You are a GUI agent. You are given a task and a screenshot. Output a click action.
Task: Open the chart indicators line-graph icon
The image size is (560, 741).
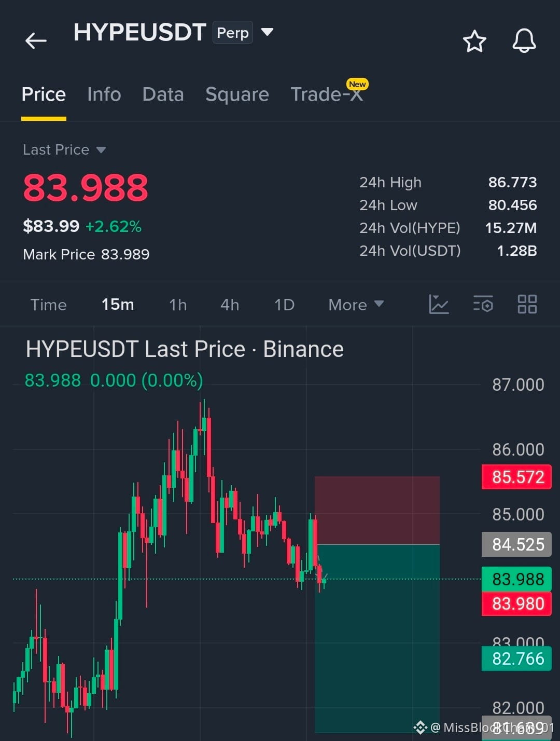point(439,304)
